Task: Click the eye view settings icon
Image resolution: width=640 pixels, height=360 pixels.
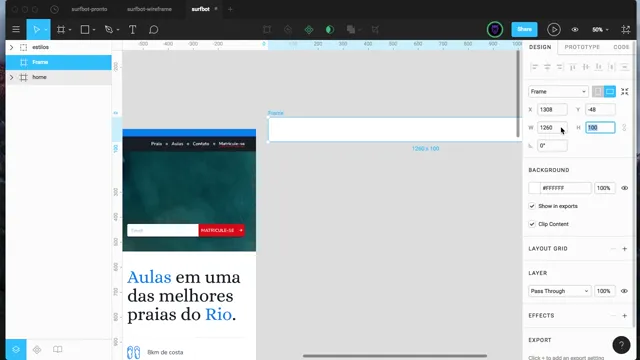Action: pyautogui.click(x=575, y=29)
